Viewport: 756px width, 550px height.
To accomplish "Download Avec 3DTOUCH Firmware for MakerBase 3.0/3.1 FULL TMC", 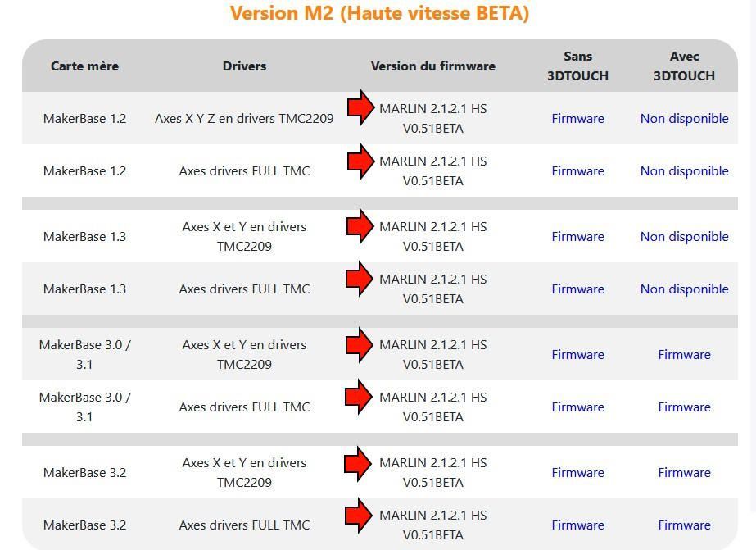I will (684, 407).
